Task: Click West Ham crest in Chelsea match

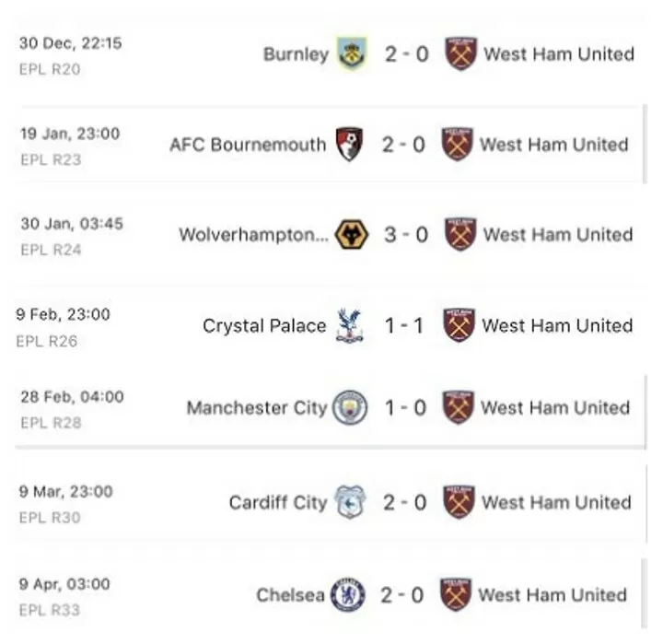Action: click(456, 594)
